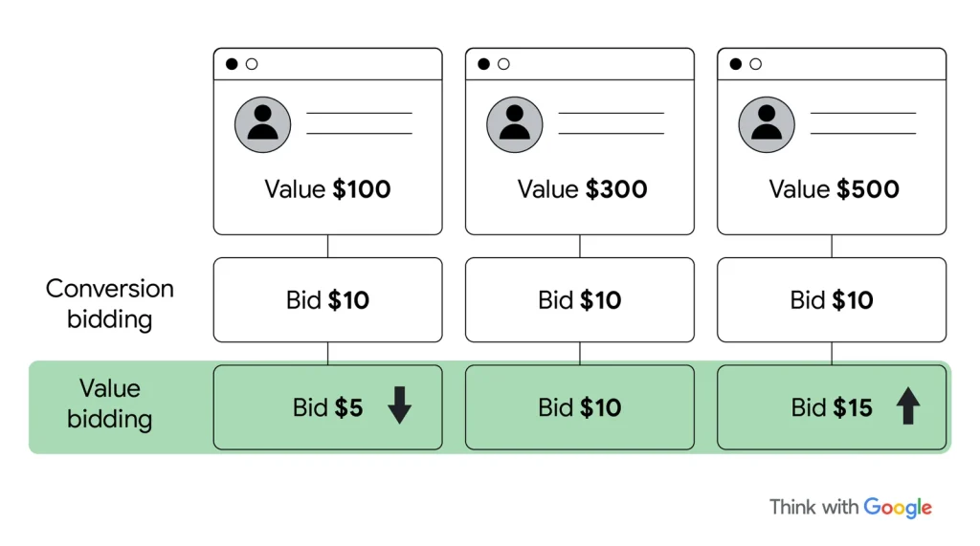980x546 pixels.
Task: Click the up arrow beside Bid $15
Action: tap(907, 407)
